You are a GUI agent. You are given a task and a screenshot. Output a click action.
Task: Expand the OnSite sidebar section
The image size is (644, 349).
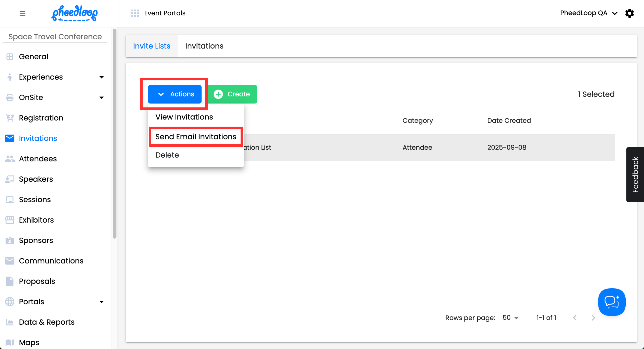pos(101,98)
